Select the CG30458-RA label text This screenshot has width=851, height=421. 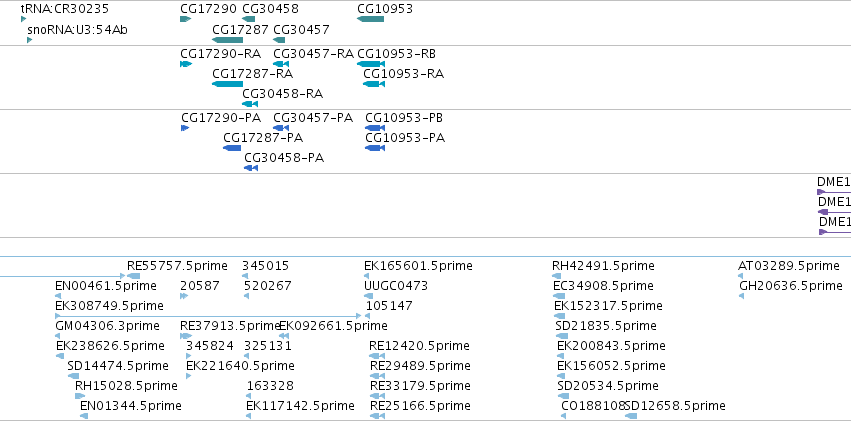click(283, 94)
